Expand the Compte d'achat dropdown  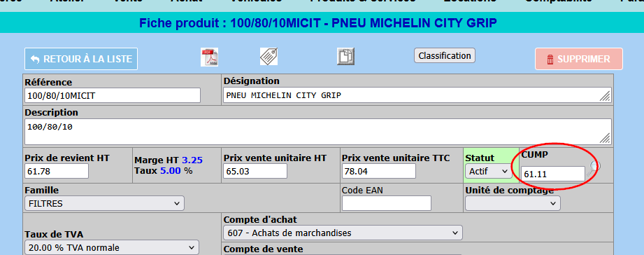click(x=343, y=233)
